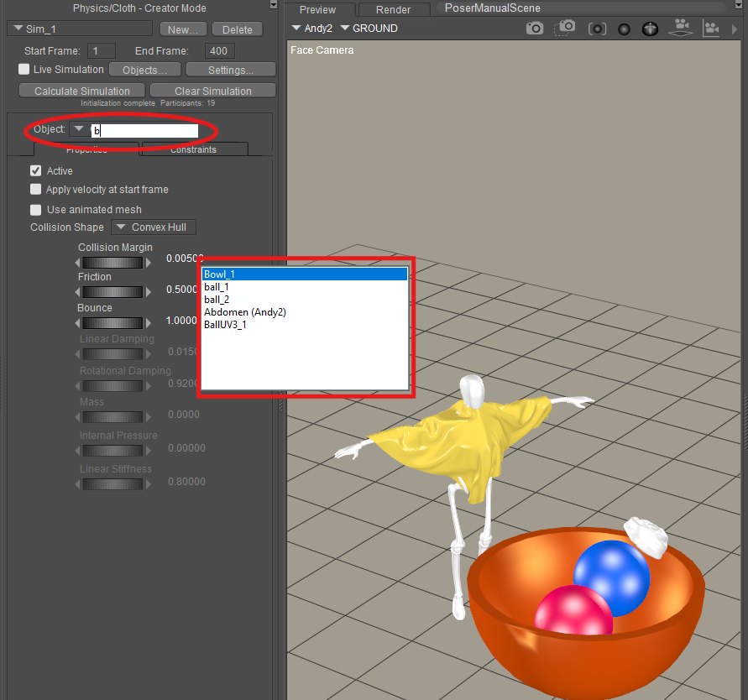Adjust the Friction slider dial
Viewport: 748px width, 700px height.
(x=112, y=291)
